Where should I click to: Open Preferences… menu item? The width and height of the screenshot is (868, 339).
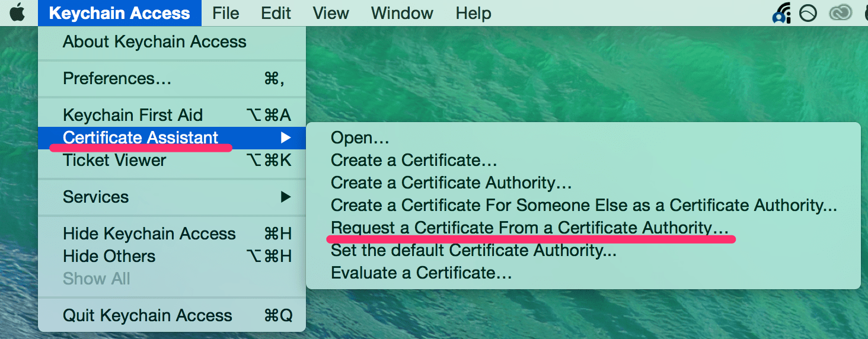[x=172, y=79]
